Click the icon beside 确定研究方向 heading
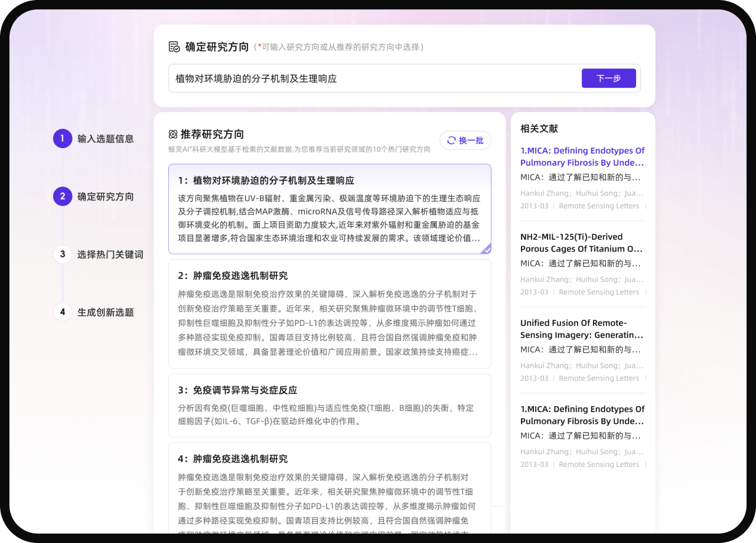 [174, 47]
